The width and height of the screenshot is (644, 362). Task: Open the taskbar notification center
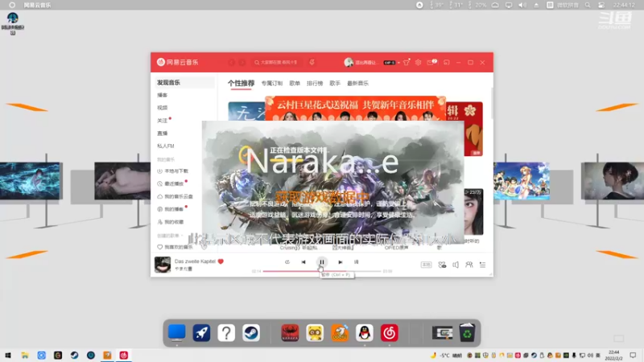click(633, 355)
